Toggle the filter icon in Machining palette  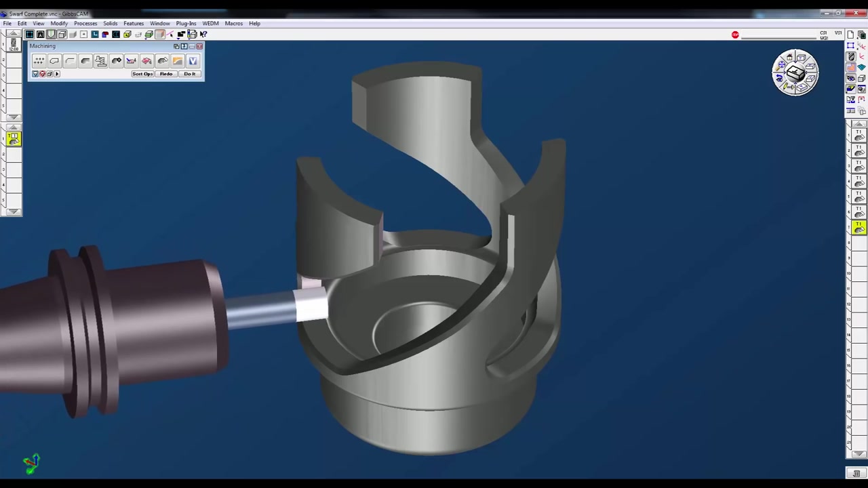(35, 74)
